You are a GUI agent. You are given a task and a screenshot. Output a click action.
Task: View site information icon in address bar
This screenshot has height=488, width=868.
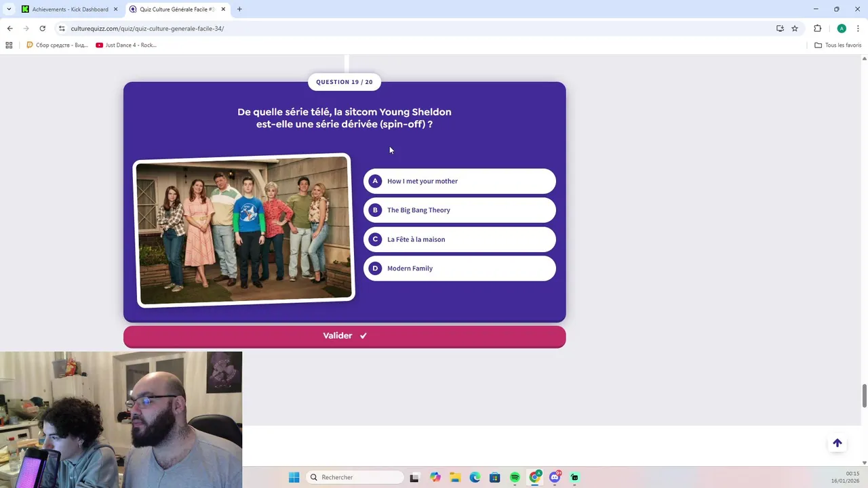(x=62, y=28)
